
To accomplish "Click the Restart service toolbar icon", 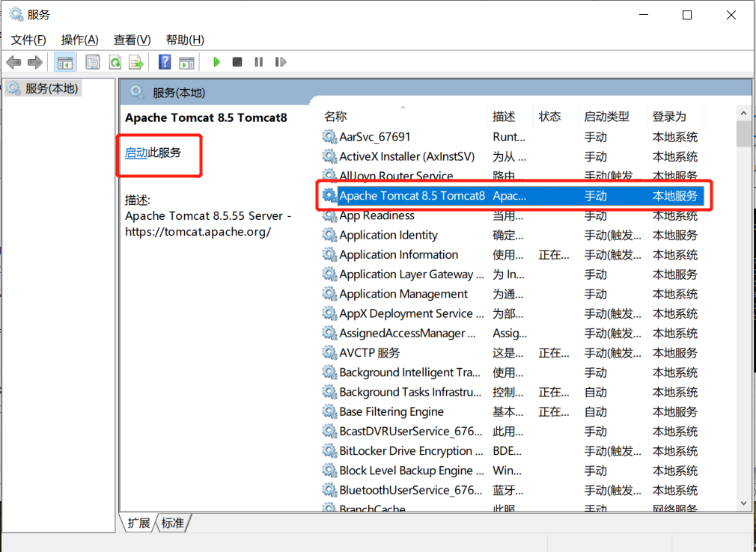I will tap(280, 61).
